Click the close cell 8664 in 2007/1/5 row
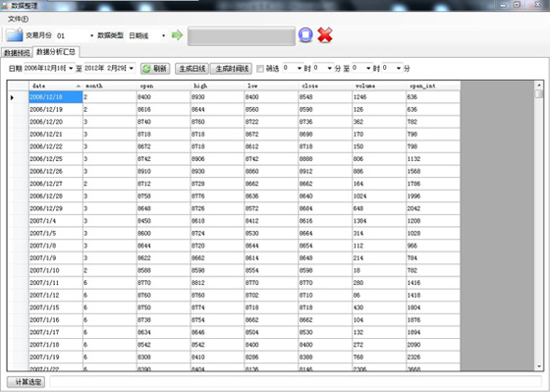550x392 pixels. pyautogui.click(x=325, y=234)
